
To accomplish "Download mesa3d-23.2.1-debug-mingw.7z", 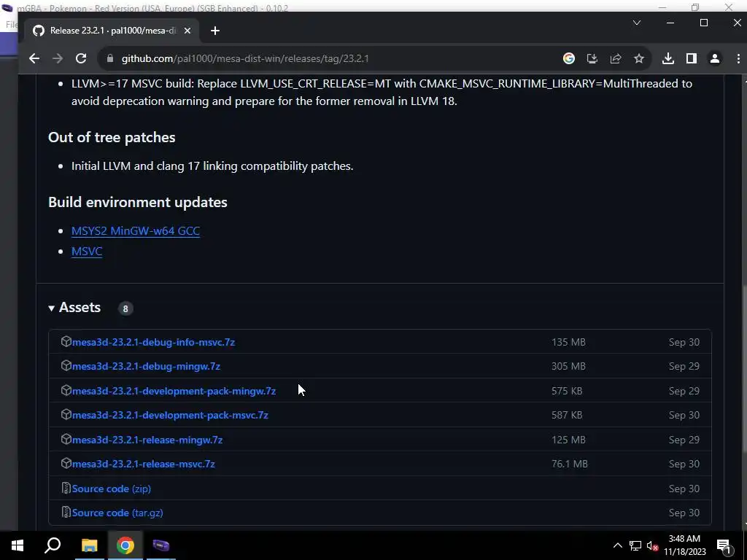I will [146, 367].
